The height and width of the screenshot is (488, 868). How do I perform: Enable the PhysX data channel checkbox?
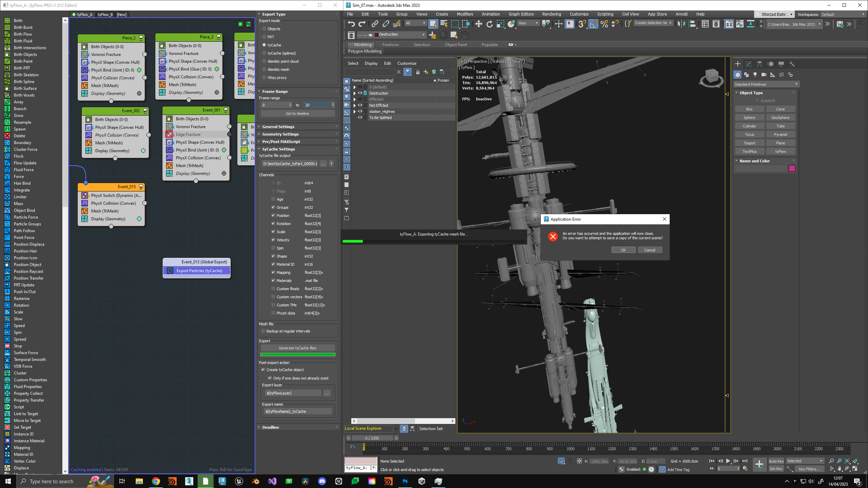[273, 313]
